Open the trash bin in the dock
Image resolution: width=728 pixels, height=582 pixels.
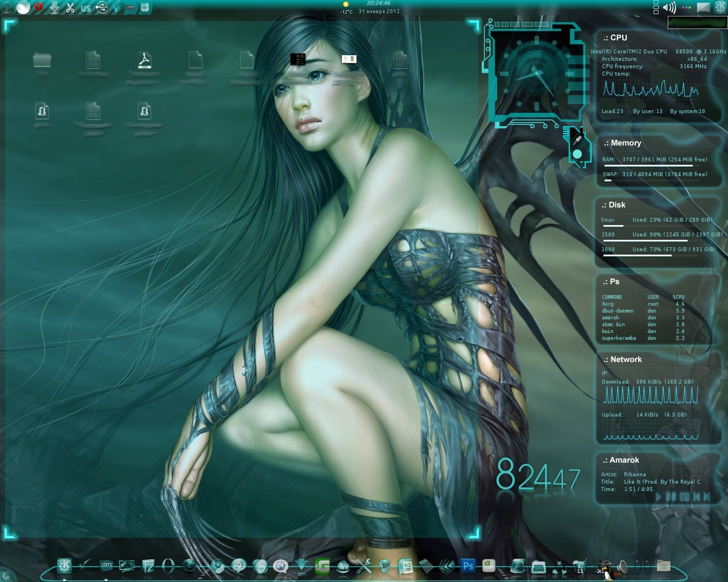pyautogui.click(x=384, y=566)
